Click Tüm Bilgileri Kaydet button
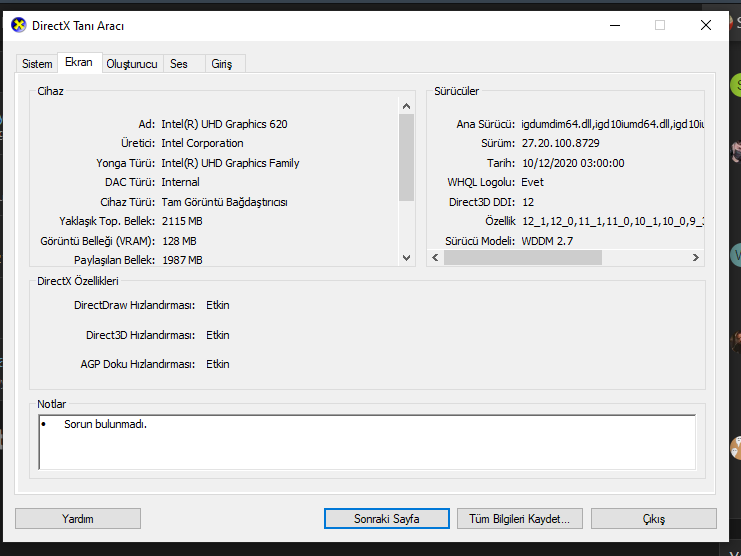741x556 pixels. pos(519,519)
